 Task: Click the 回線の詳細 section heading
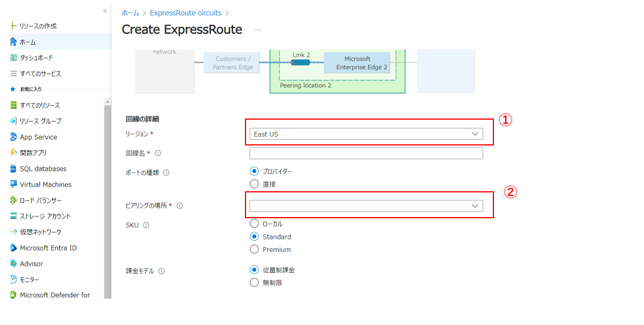(142, 119)
